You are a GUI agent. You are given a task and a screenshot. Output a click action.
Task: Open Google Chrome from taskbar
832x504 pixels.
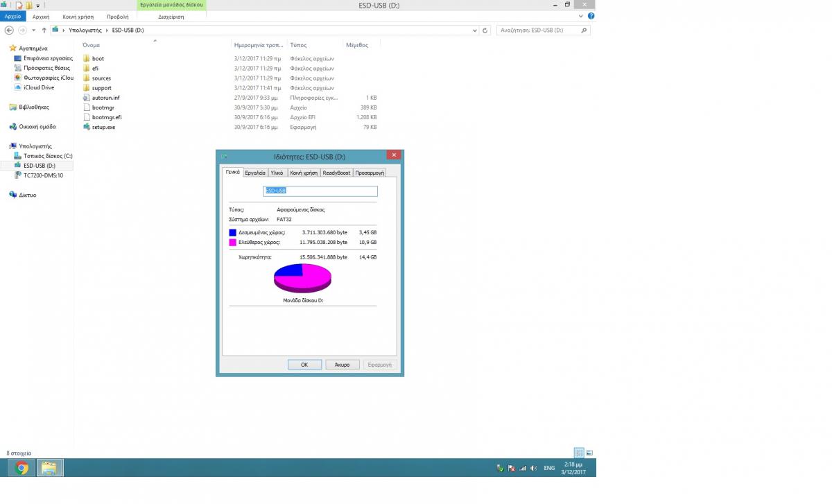(x=21, y=468)
